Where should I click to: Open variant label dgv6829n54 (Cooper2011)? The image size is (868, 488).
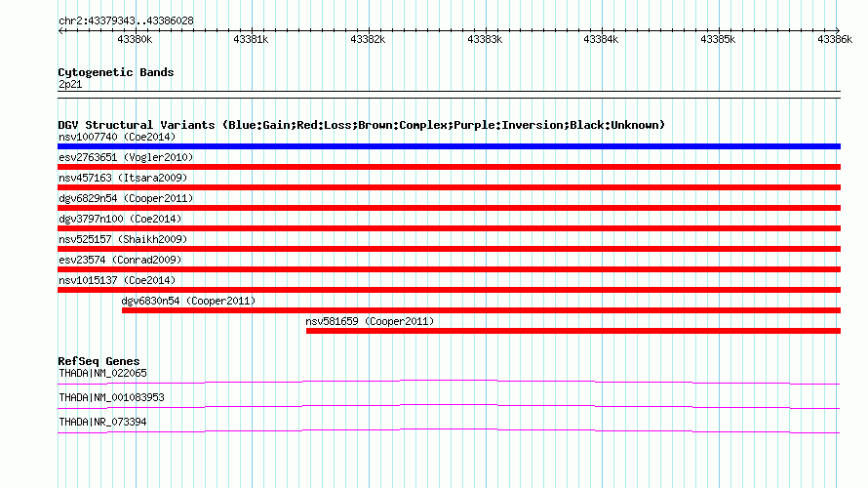[126, 198]
